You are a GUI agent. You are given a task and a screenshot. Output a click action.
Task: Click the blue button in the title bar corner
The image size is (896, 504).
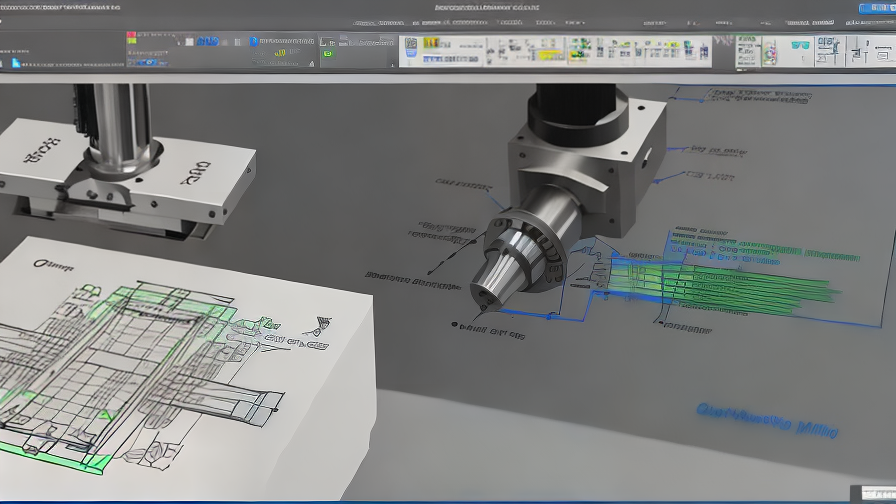[x=877, y=8]
